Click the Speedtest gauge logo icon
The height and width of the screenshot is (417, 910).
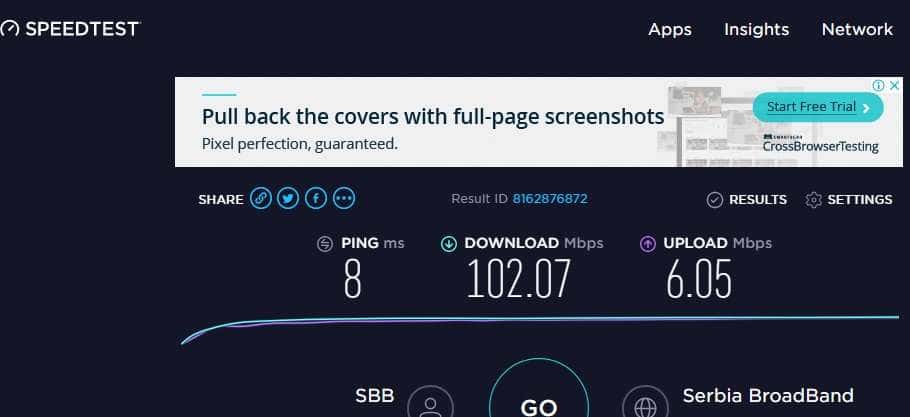pyautogui.click(x=10, y=29)
